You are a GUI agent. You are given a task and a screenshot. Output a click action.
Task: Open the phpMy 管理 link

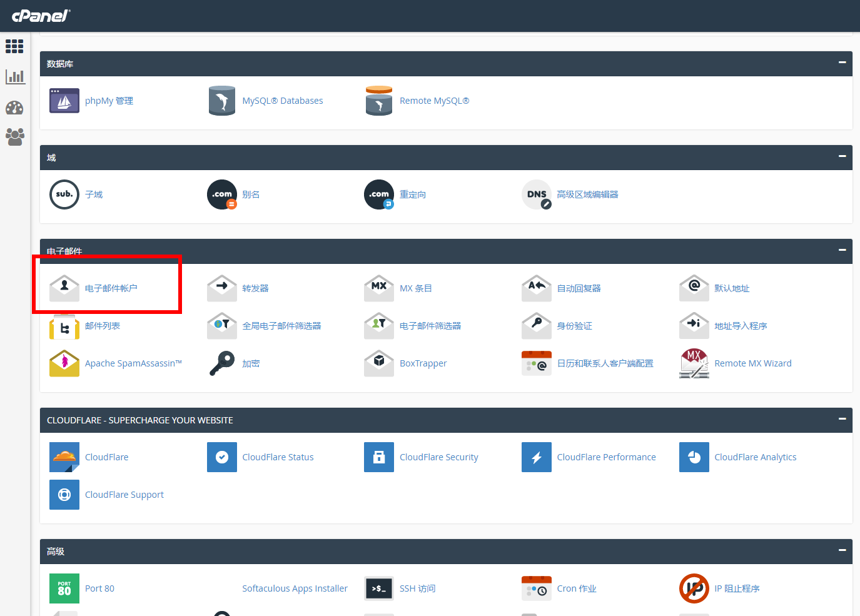(109, 101)
